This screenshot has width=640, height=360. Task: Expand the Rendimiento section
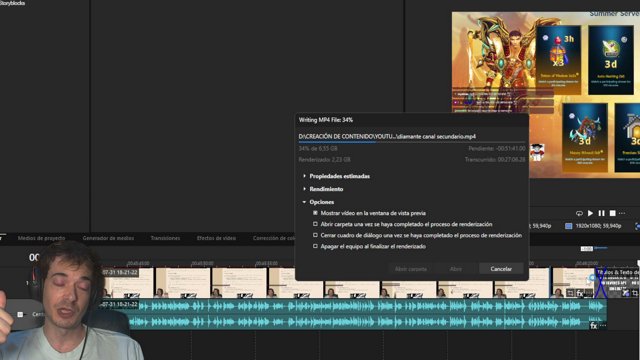[304, 189]
